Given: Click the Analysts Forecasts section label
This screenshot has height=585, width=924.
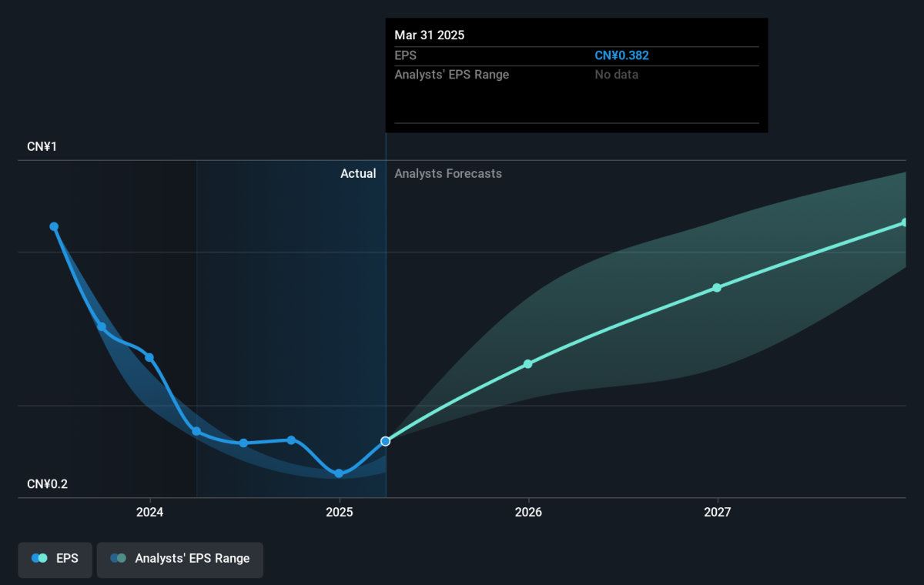Looking at the screenshot, I should (x=448, y=174).
